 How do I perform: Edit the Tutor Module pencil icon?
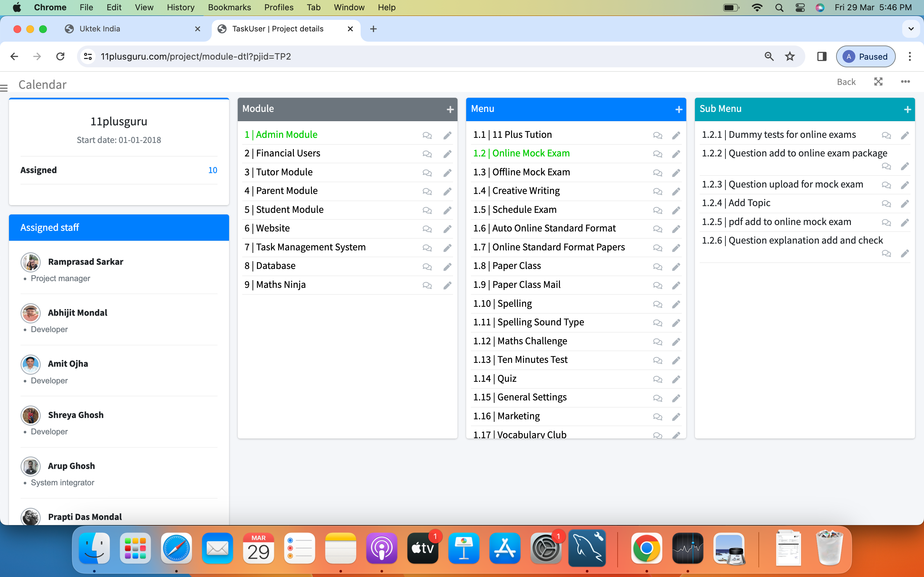447,173
